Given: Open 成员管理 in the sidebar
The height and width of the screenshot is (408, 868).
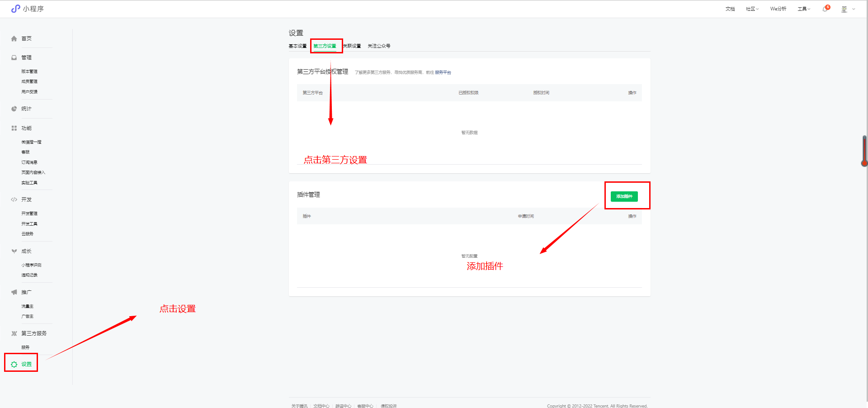Looking at the screenshot, I should pos(29,81).
